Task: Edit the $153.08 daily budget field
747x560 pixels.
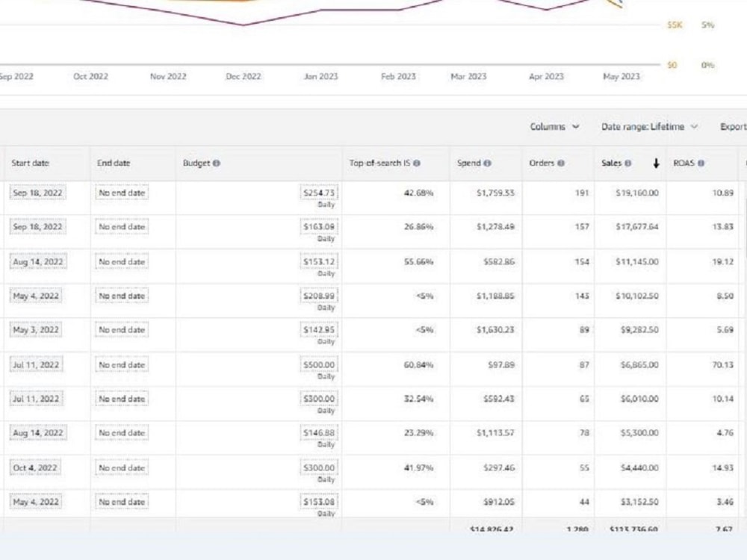Action: coord(319,502)
